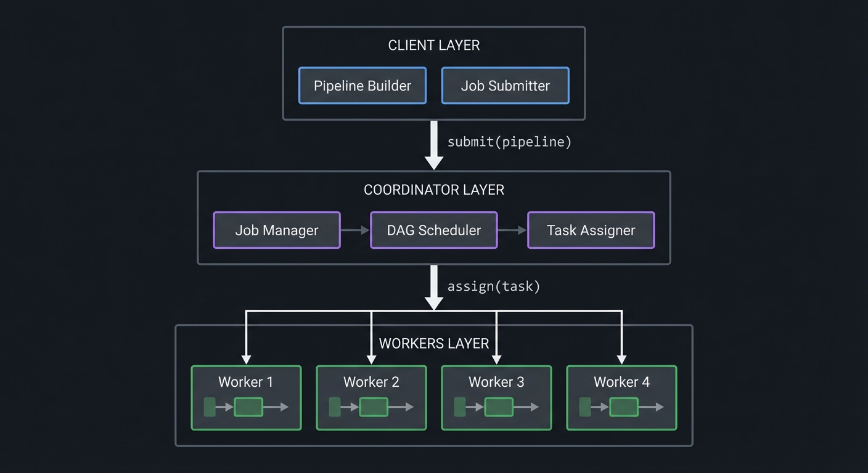Image resolution: width=868 pixels, height=473 pixels.
Task: Click the arrow from Job Manager to DAG Scheduler
Action: [x=356, y=230]
